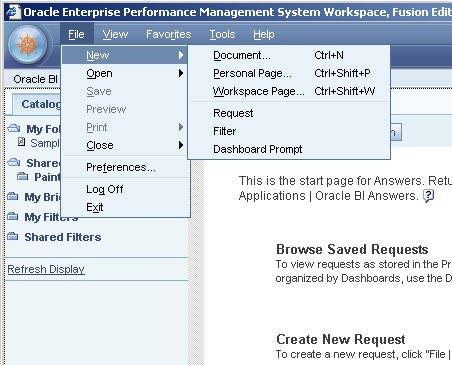This screenshot has height=365, width=452.
Task: Open the File menu
Action: [x=76, y=34]
